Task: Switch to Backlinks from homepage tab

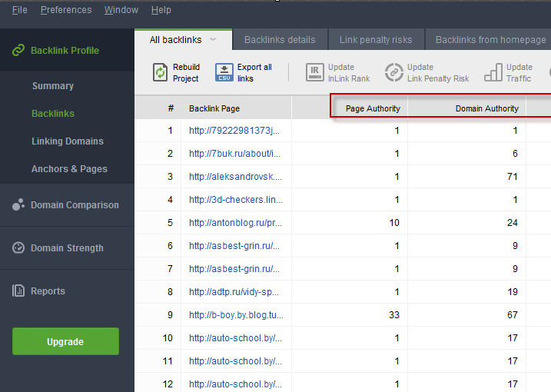Action: tap(490, 40)
